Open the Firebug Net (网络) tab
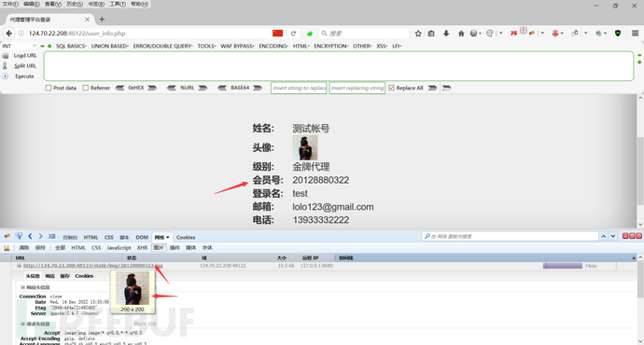Viewport: 644px width, 345px height. tap(161, 237)
